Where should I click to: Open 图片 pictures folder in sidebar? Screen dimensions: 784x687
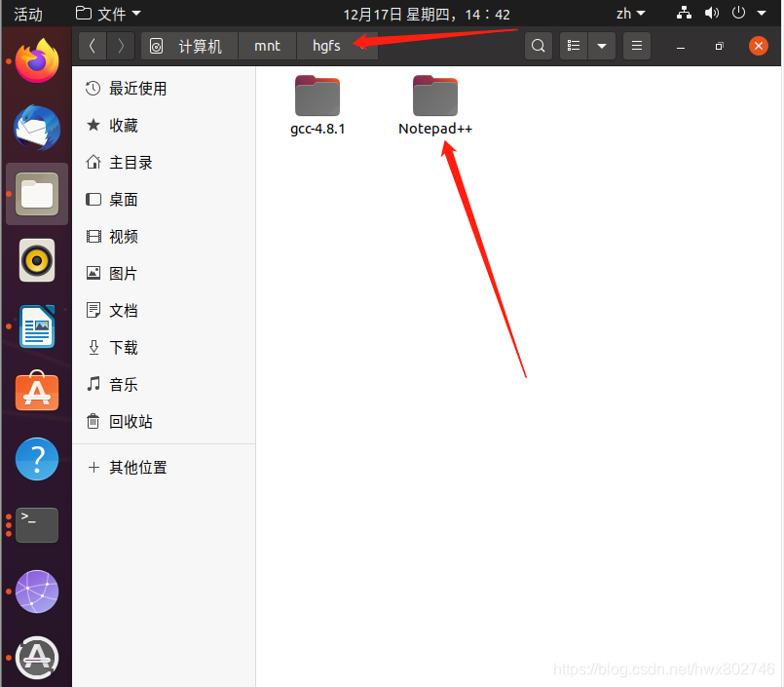point(164,274)
